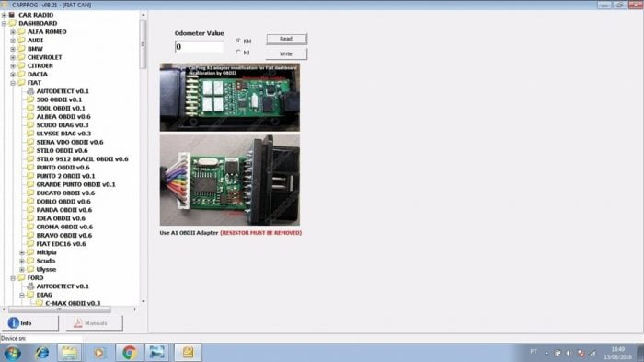
Task: Select GRANDE PUNTO OBDII v0.1 entry
Action: [x=75, y=185]
